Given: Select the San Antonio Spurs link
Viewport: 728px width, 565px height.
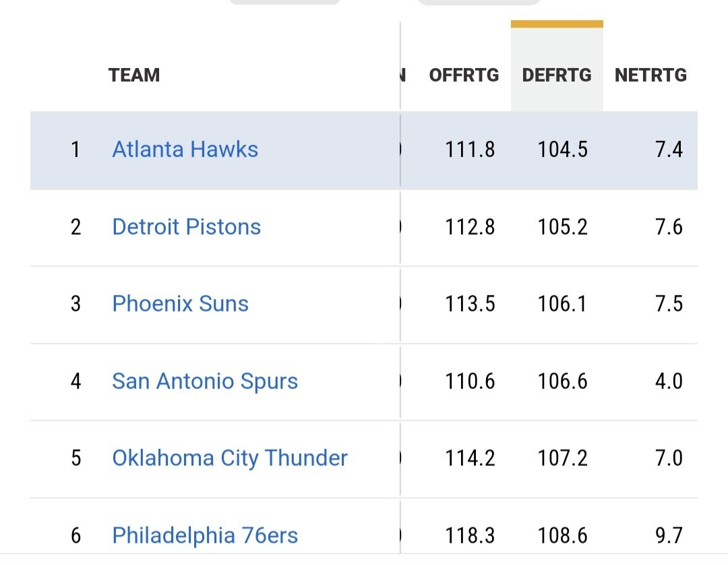Looking at the screenshot, I should pyautogui.click(x=205, y=381).
